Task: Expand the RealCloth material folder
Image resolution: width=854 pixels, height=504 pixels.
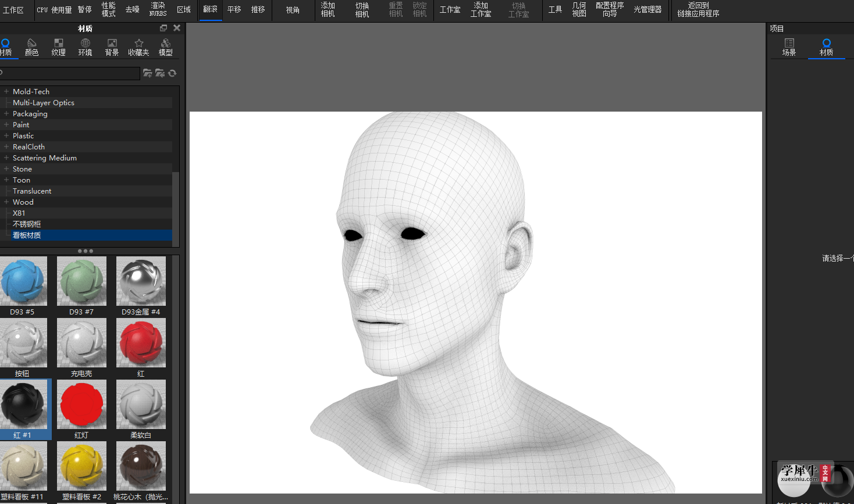Action: pos(6,146)
